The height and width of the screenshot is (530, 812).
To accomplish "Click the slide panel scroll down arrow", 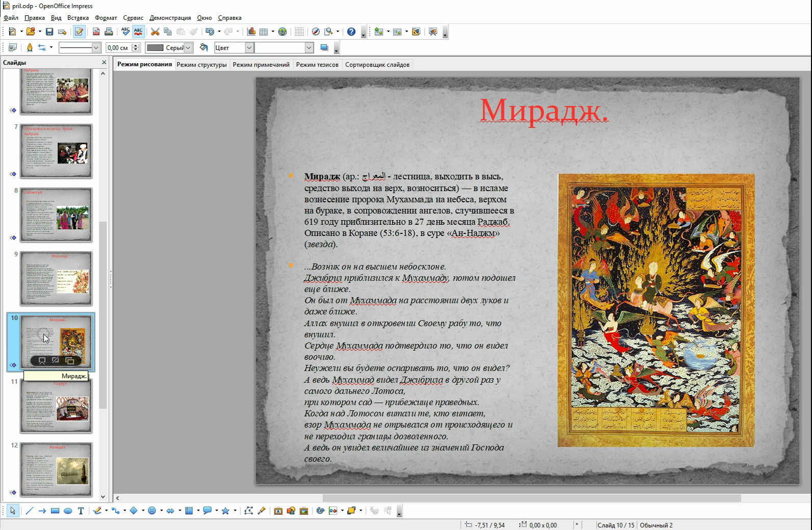I will point(103,496).
